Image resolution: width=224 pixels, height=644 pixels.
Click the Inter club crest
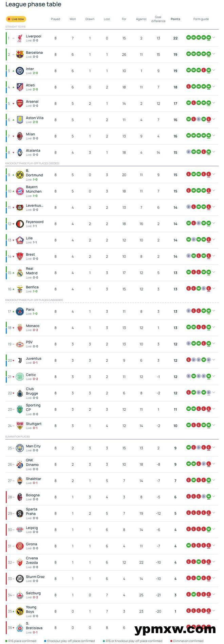pyautogui.click(x=20, y=71)
